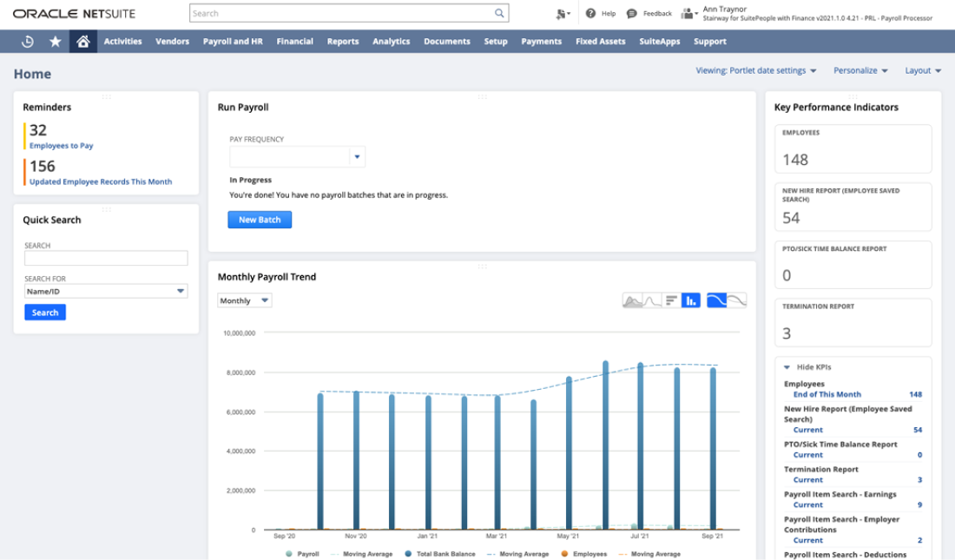955x560 pixels.
Task: Open the Personalize dropdown
Action: (x=860, y=70)
